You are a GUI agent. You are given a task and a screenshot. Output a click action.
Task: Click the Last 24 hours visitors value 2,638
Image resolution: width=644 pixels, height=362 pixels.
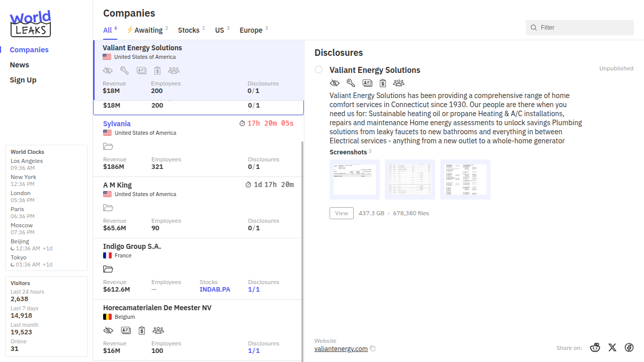tap(20, 299)
